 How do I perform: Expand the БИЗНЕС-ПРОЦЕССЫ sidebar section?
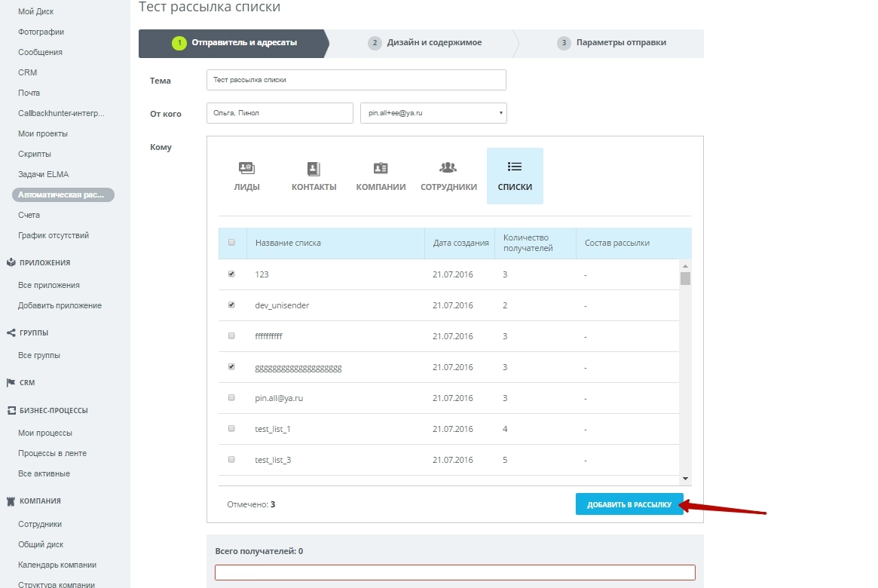[x=53, y=411]
